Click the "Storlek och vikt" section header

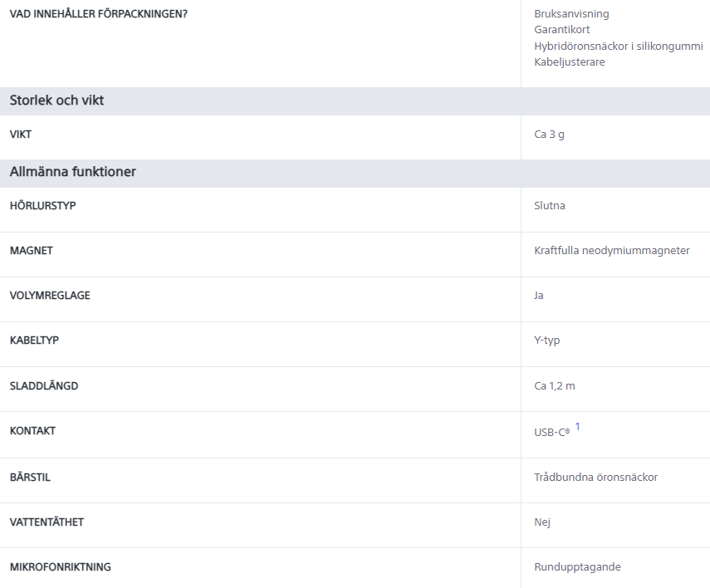(56, 101)
